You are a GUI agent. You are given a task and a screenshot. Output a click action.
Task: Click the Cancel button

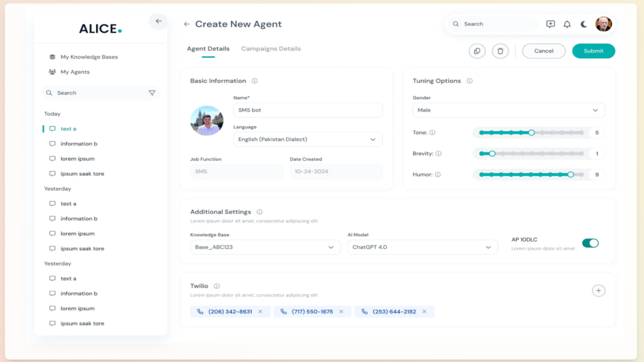pos(543,51)
